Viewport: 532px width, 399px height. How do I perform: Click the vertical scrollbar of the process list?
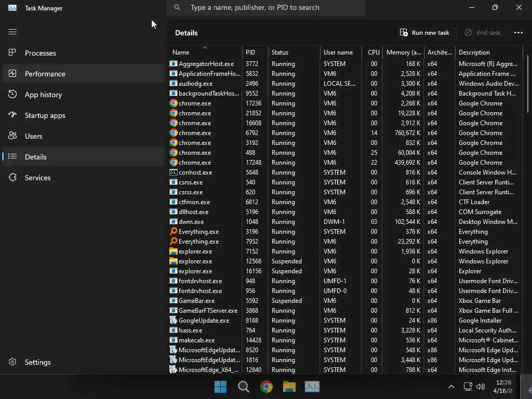528,84
